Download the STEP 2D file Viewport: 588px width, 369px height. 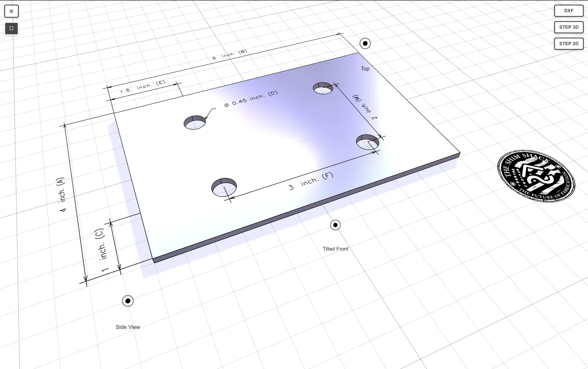[x=568, y=44]
